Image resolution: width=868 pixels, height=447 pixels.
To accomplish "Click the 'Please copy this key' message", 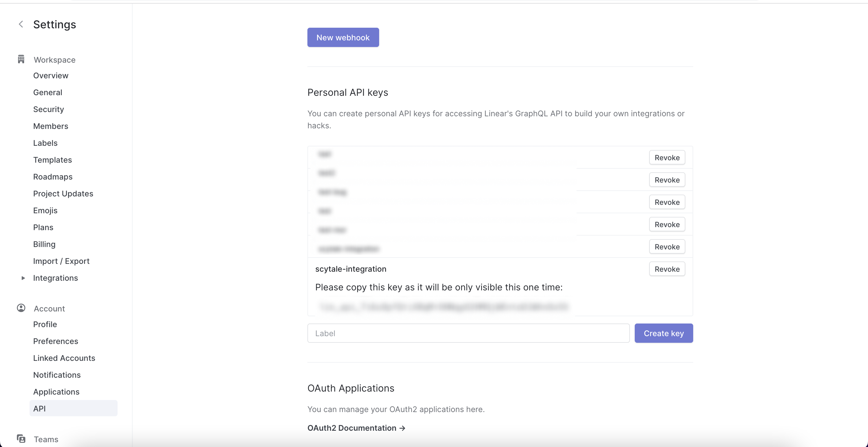I will (439, 287).
